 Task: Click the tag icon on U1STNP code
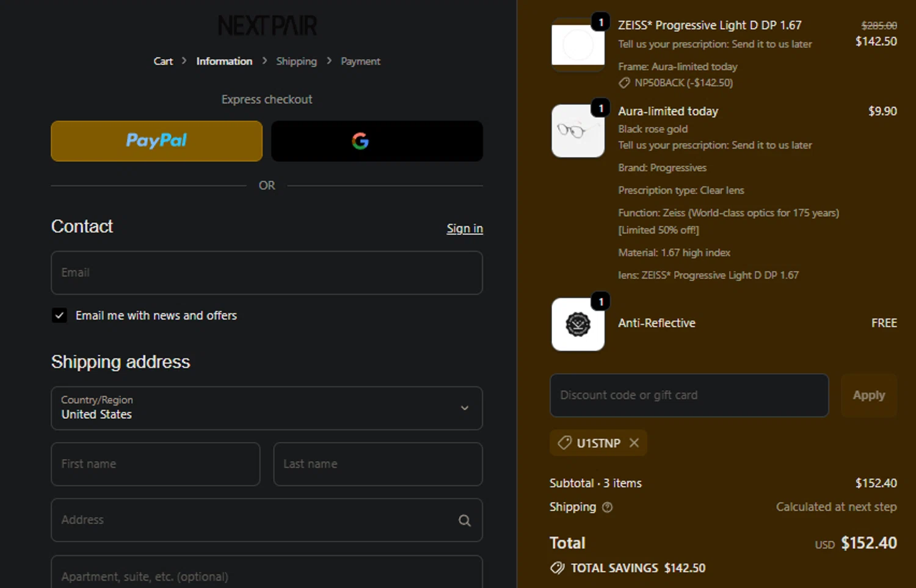[565, 443]
